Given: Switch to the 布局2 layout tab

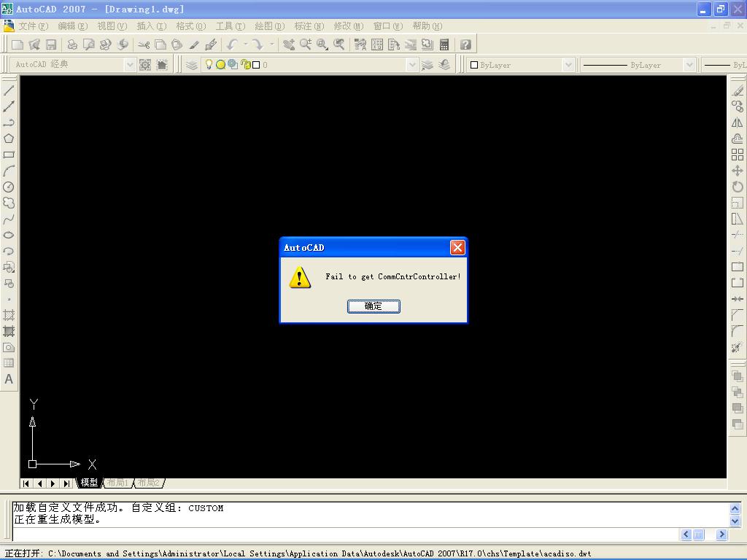Looking at the screenshot, I should (149, 483).
